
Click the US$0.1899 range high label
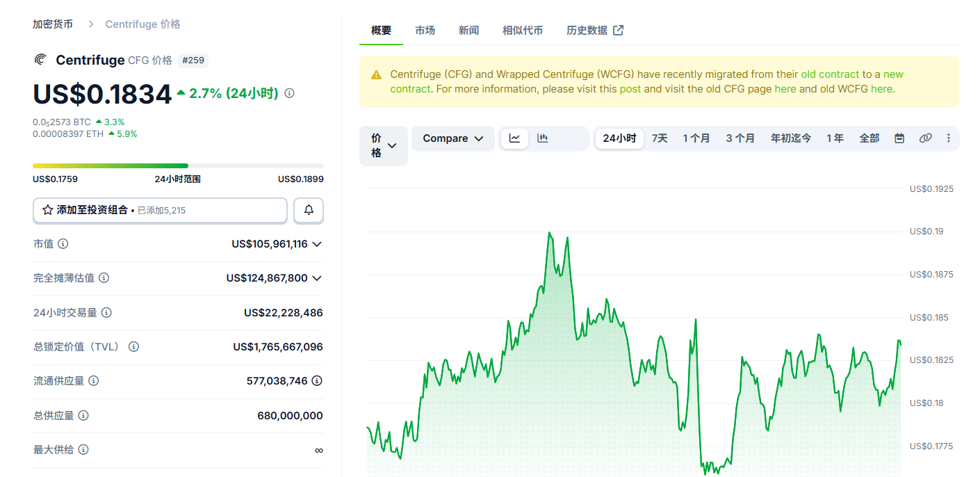(x=301, y=179)
